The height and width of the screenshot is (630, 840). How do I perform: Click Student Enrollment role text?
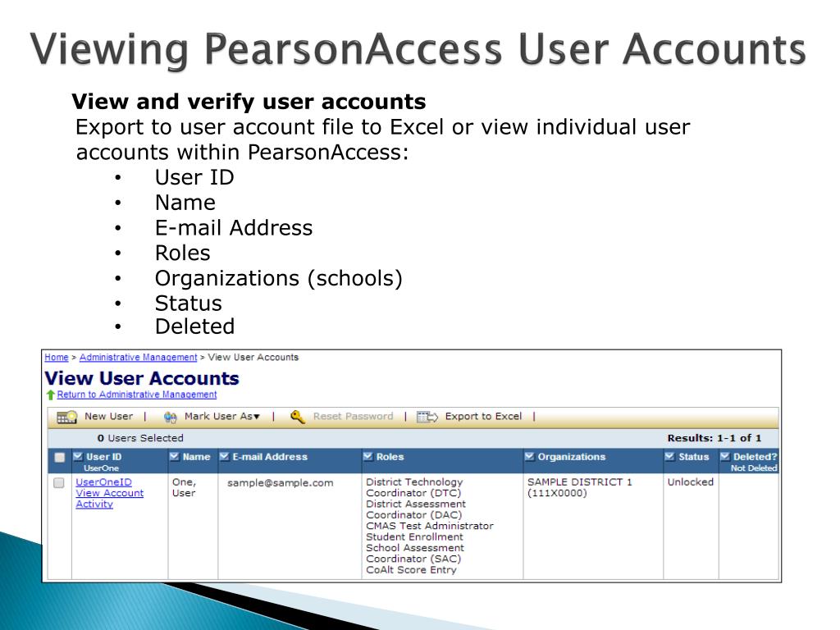coord(414,536)
